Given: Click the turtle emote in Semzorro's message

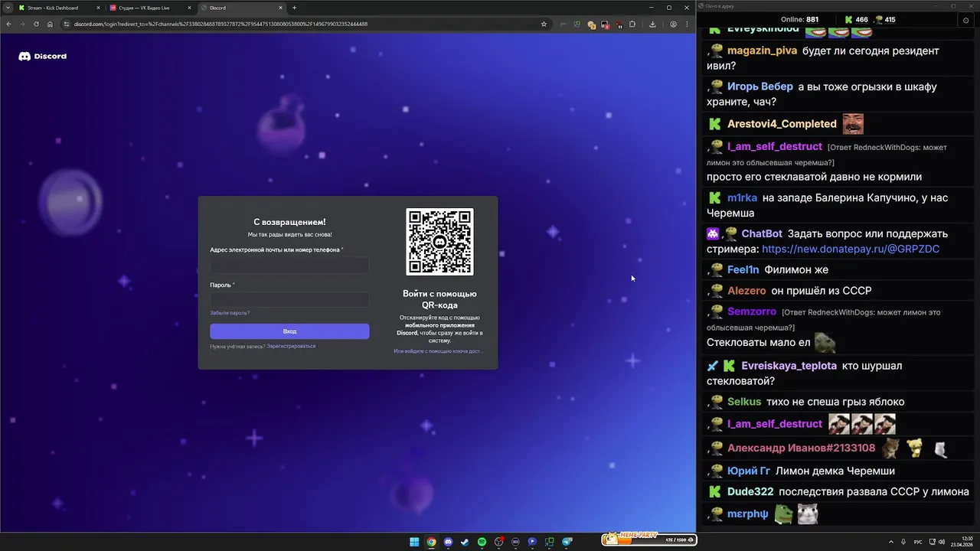Looking at the screenshot, I should 825,343.
